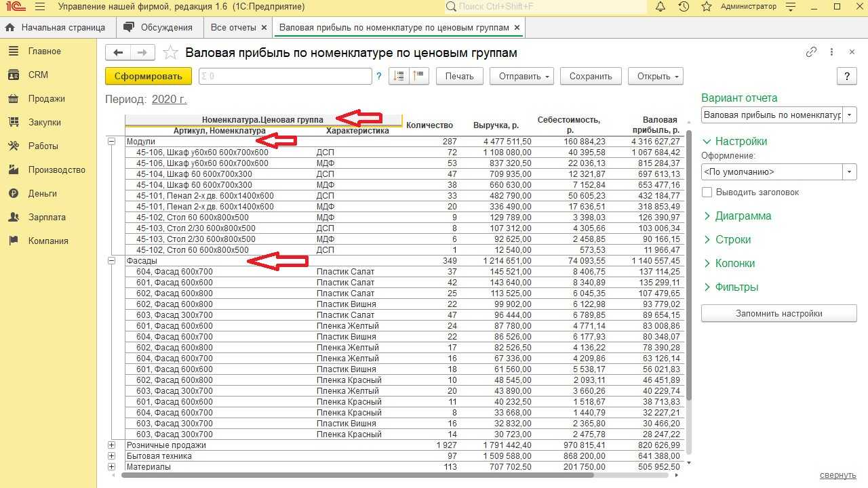Open Компания section in sidebar

click(x=48, y=241)
